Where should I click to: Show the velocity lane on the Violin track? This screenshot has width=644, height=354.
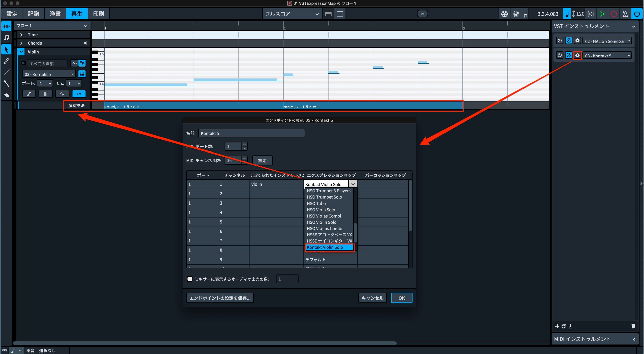46,94
